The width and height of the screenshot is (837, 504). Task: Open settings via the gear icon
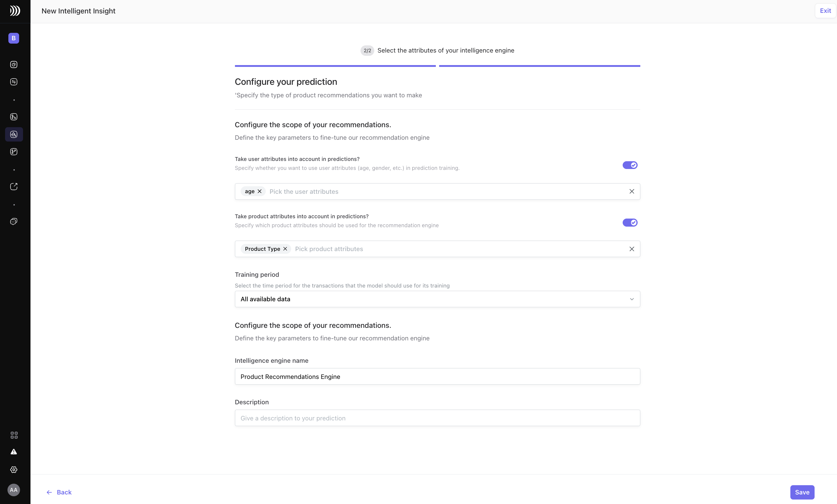pos(13,470)
